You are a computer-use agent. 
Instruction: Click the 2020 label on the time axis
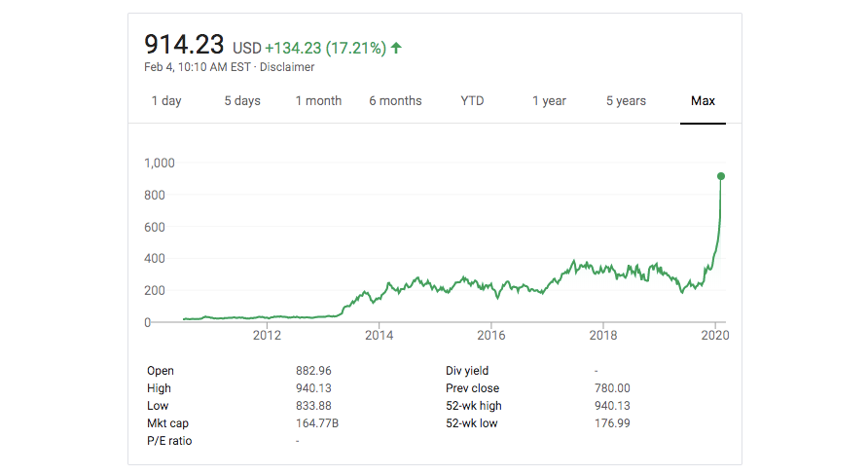715,336
